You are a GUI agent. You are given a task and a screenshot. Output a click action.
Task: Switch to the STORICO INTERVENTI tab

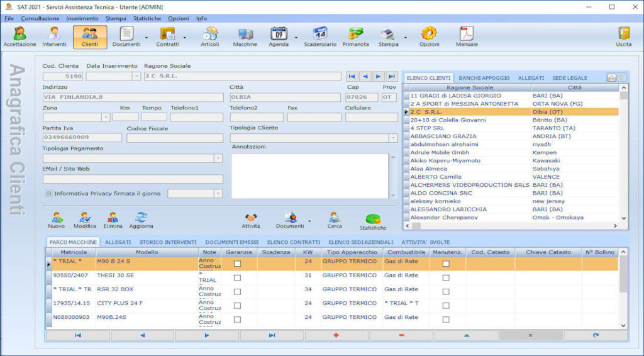(x=168, y=242)
